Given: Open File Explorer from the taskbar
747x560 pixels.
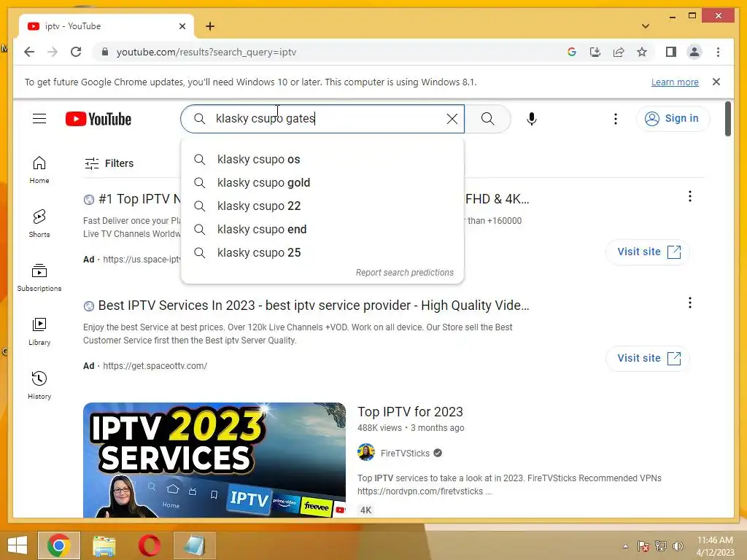Looking at the screenshot, I should coord(104,545).
